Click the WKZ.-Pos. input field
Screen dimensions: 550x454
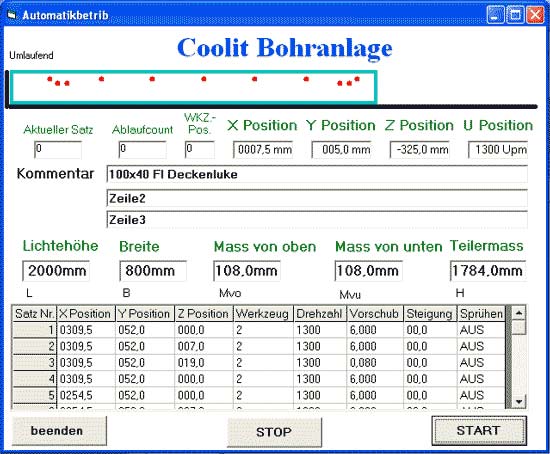pos(200,150)
